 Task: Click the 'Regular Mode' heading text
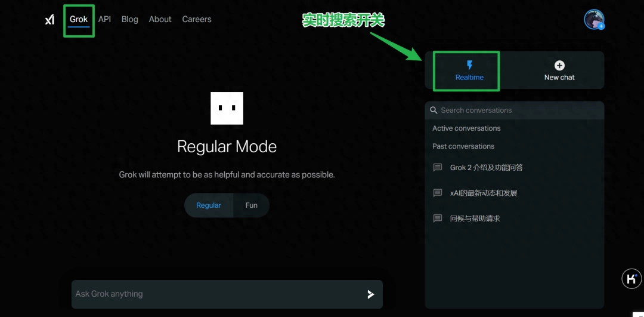pos(227,147)
